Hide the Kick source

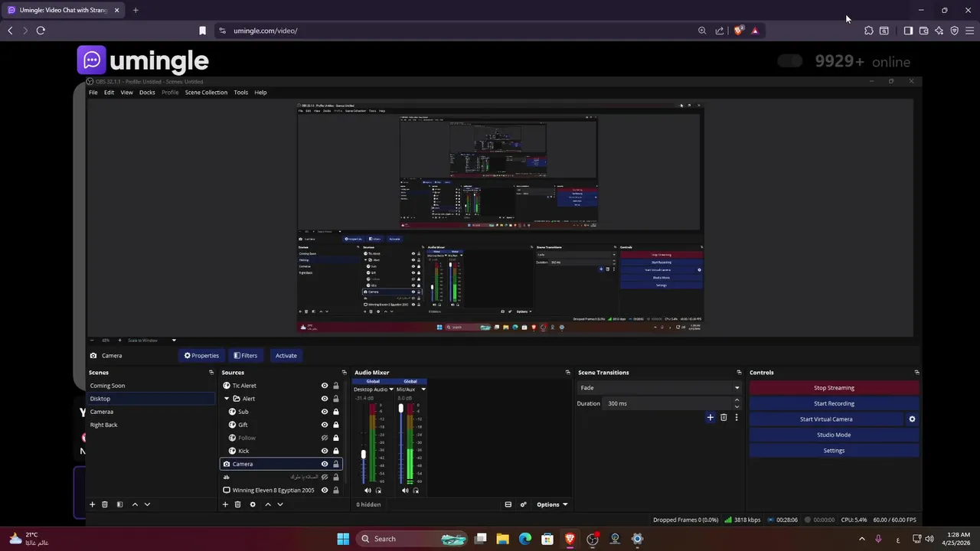click(325, 451)
